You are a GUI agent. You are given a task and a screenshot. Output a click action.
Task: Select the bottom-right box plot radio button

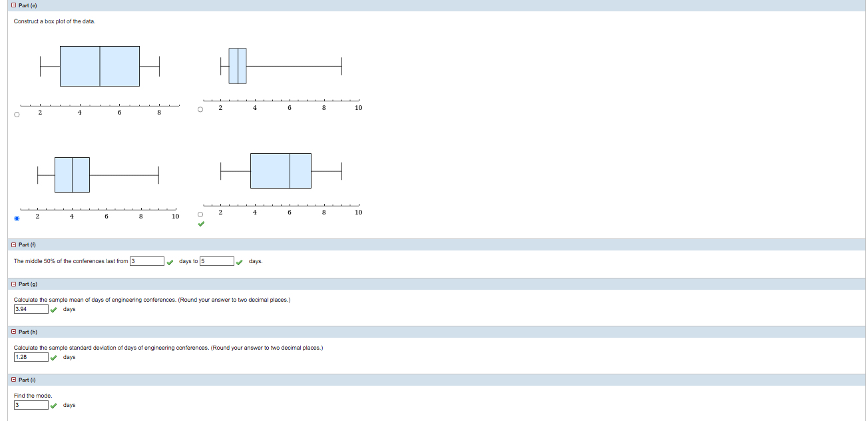click(x=200, y=214)
